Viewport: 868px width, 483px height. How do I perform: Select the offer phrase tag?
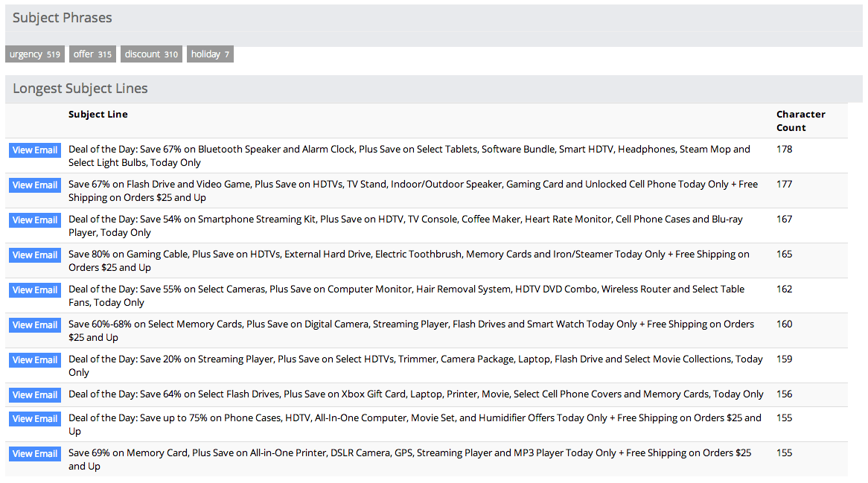coord(92,54)
